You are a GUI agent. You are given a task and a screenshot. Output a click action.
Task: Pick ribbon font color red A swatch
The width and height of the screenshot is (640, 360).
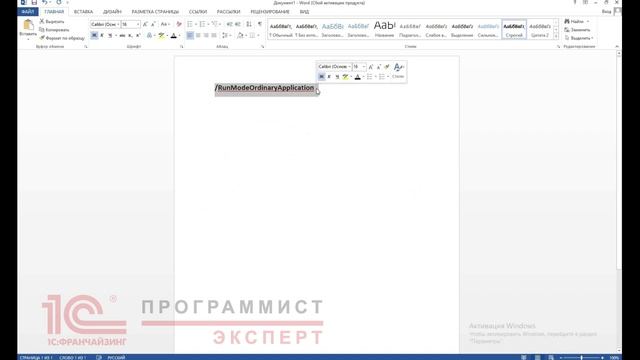[x=173, y=36]
